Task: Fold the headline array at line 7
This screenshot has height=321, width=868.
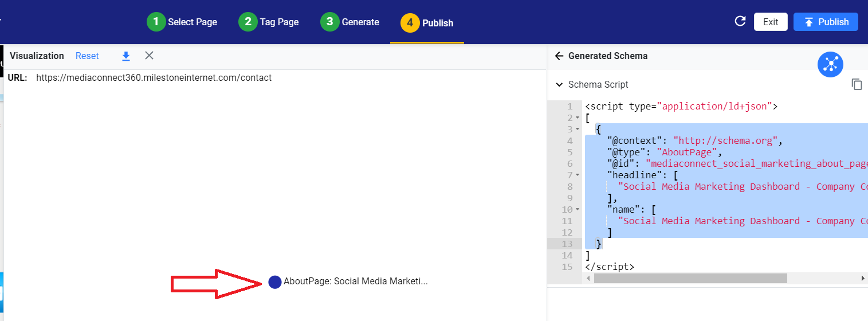Action: [x=578, y=175]
